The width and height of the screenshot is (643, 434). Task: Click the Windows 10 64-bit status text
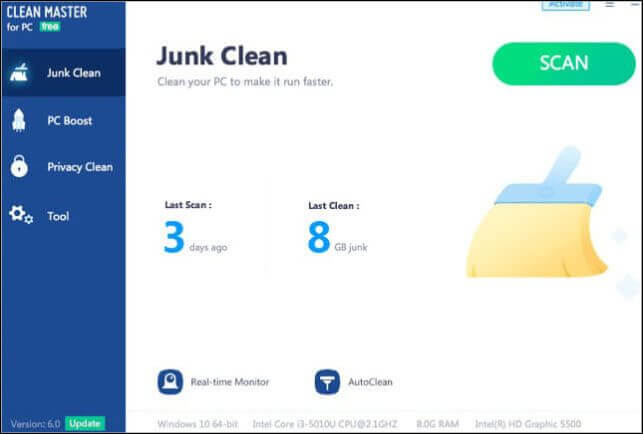tap(198, 424)
